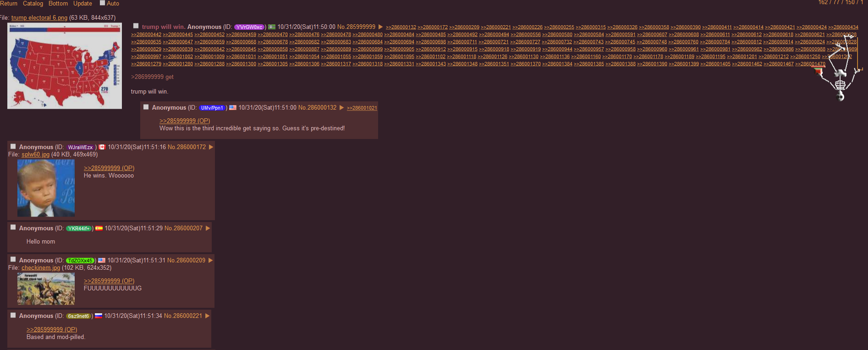Click post number 286000172
The height and width of the screenshot is (350, 868).
tap(191, 147)
